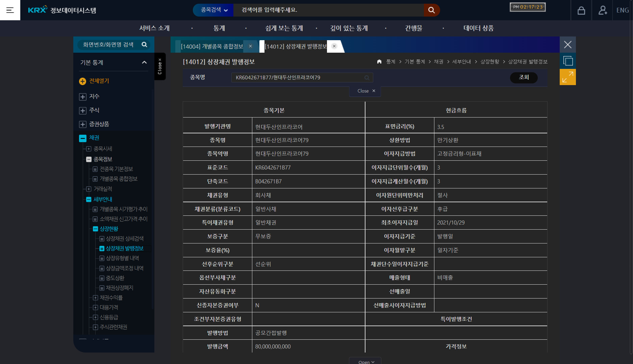Open 소액채권 신고가격 추이 page

coord(123,219)
